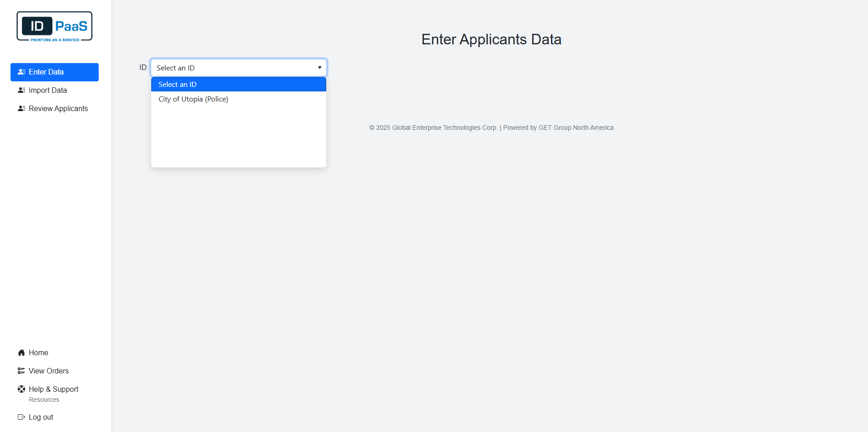Switch to the Import Data section
This screenshot has height=432, width=868.
pyautogui.click(x=47, y=90)
